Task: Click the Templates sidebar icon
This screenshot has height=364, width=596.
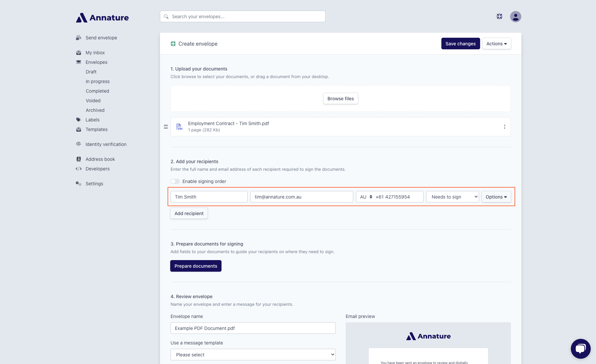Action: tap(78, 129)
